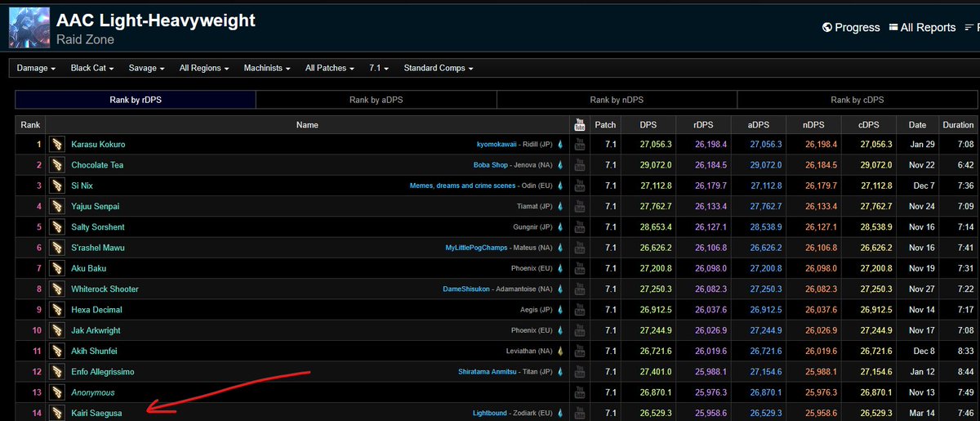
Task: Open Si Nix's character page
Action: (x=82, y=186)
